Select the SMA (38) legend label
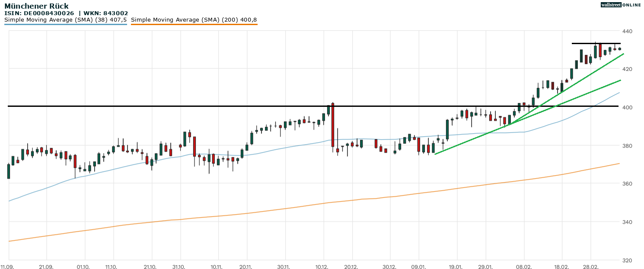644x269 pixels. (x=65, y=20)
